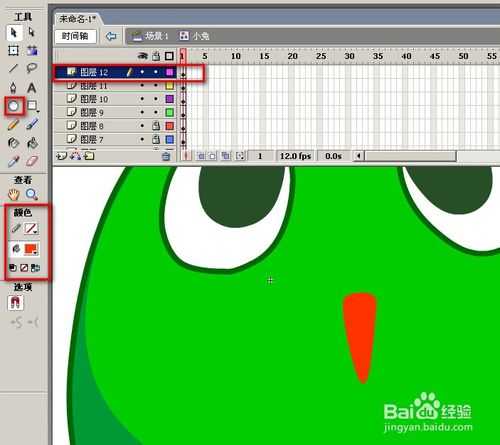The image size is (500, 445).
Task: Unlock layer 图层 8 lock icon
Action: (x=156, y=126)
